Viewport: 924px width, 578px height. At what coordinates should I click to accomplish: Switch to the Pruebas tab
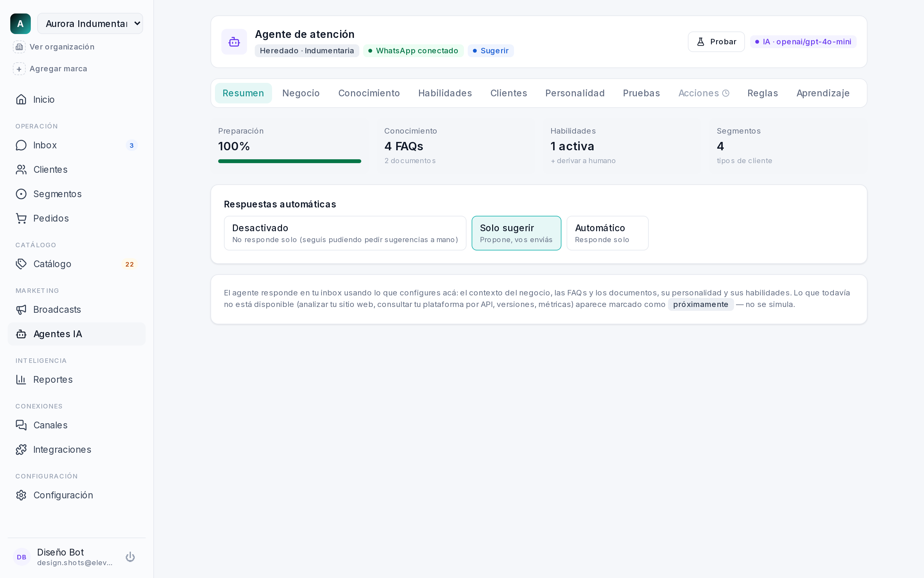click(x=641, y=93)
